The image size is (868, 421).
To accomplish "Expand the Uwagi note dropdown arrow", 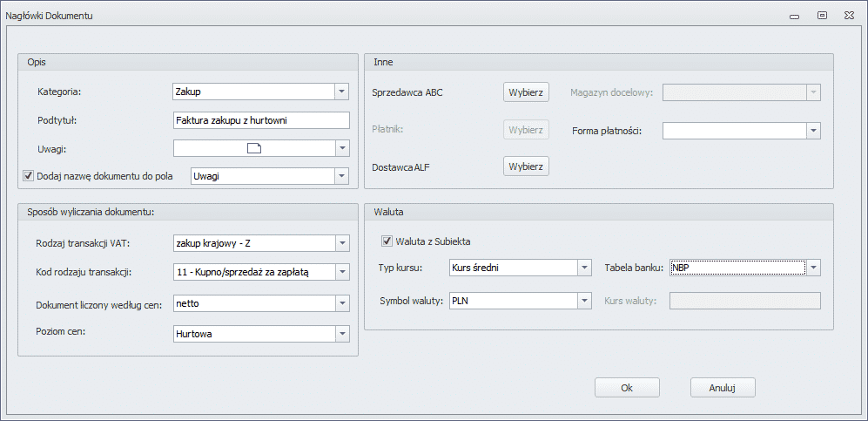I will tap(342, 148).
